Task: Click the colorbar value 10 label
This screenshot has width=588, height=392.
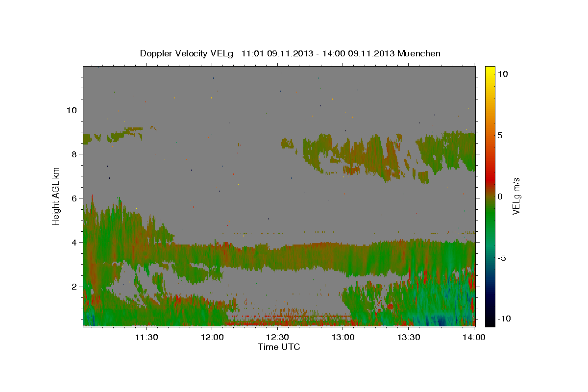Action: (503, 74)
